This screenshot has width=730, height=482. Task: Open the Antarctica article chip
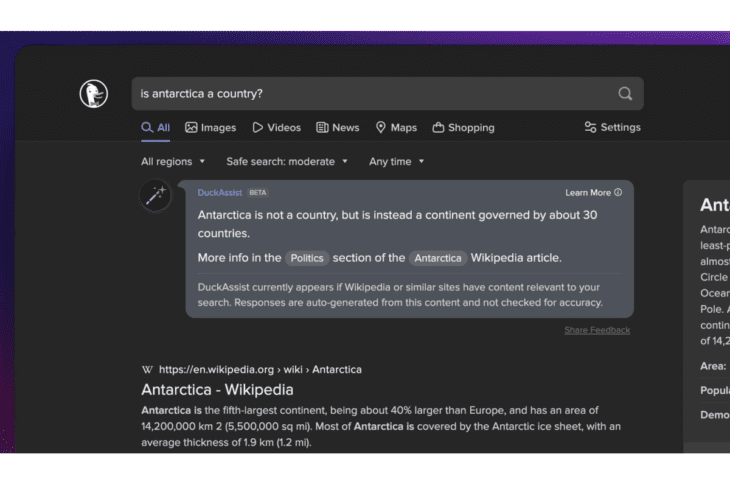(x=438, y=258)
